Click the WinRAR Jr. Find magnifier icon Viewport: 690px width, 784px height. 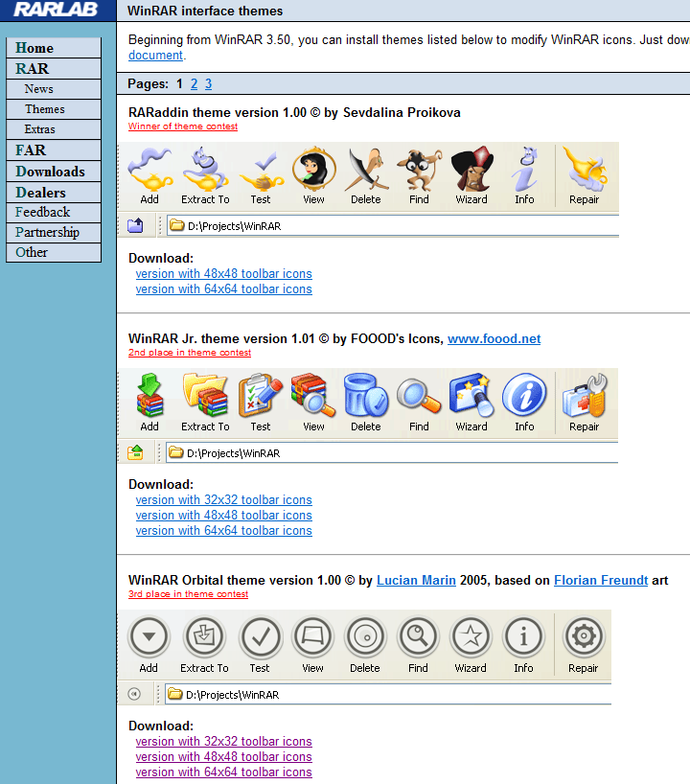(x=419, y=396)
